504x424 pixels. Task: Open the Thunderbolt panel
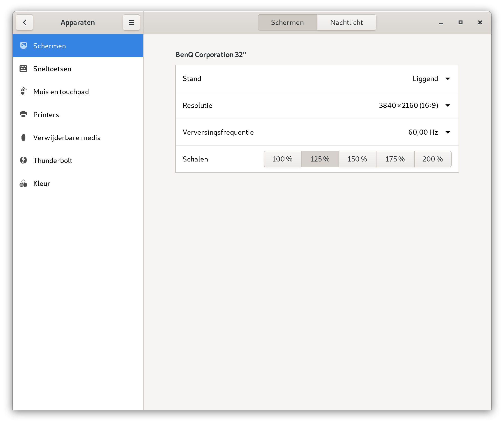(x=78, y=161)
